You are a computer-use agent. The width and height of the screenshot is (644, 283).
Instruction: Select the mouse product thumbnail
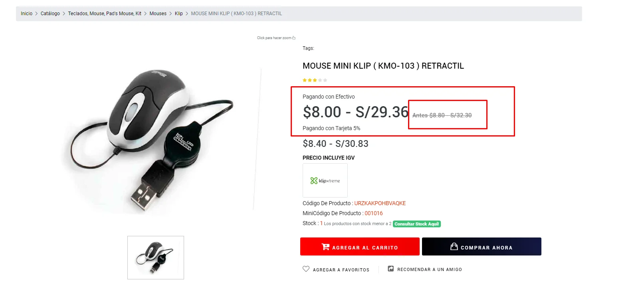155,257
